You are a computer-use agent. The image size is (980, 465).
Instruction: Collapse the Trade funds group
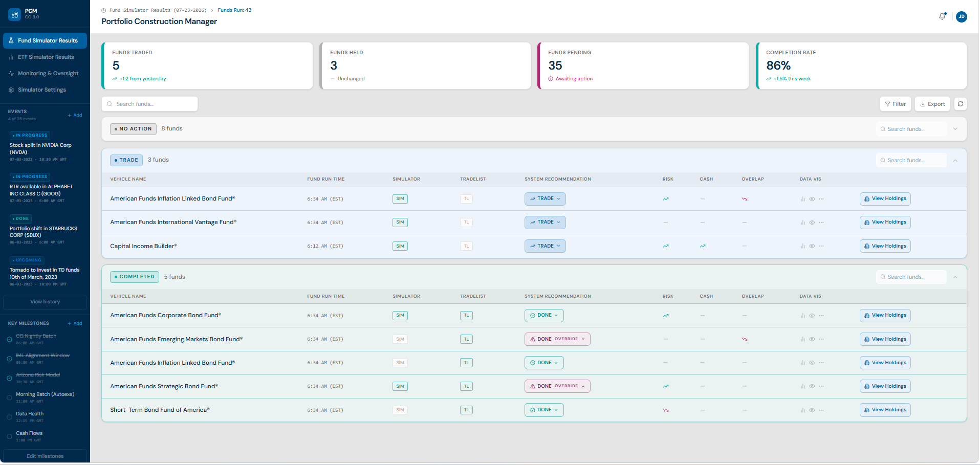tap(955, 160)
